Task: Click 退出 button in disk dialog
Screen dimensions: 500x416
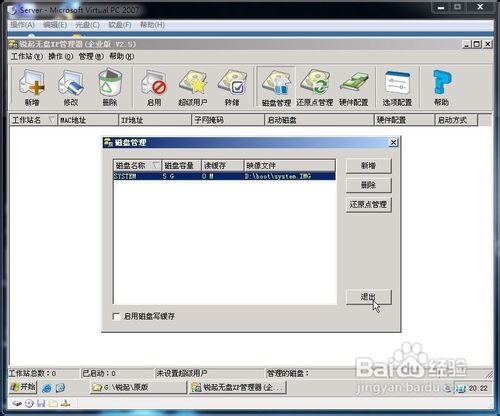Action: coord(369,297)
